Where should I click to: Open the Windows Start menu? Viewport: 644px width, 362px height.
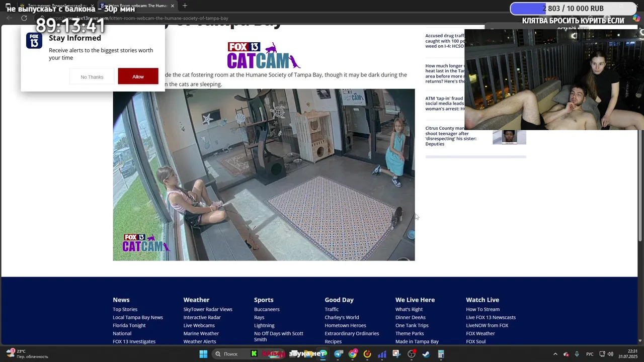pos(203,354)
